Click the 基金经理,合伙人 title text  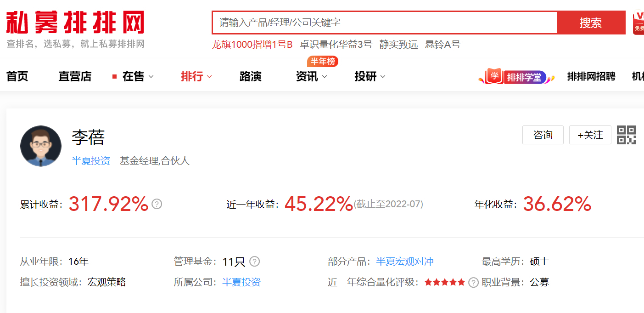click(155, 161)
